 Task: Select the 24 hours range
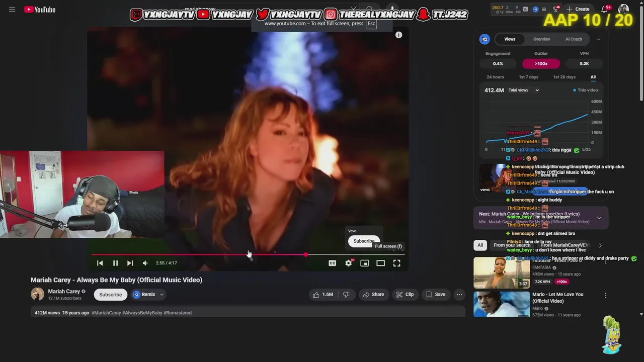[x=495, y=77]
